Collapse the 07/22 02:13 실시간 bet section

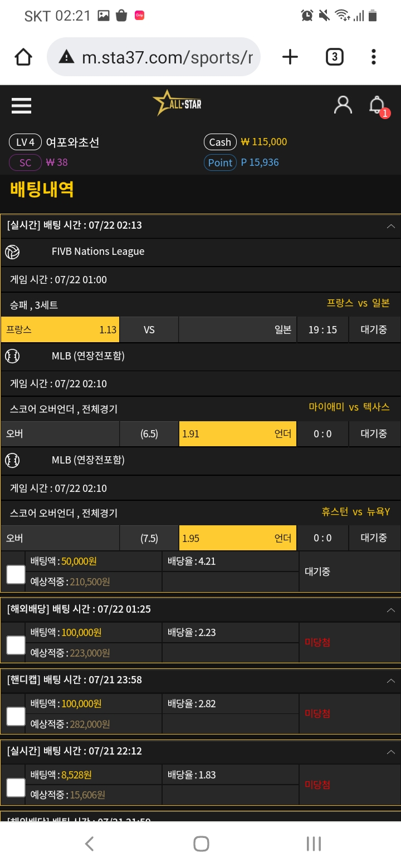(x=390, y=226)
